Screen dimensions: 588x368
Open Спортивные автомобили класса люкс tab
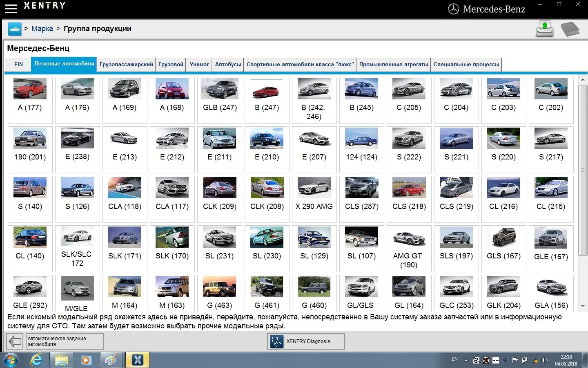[x=300, y=65]
